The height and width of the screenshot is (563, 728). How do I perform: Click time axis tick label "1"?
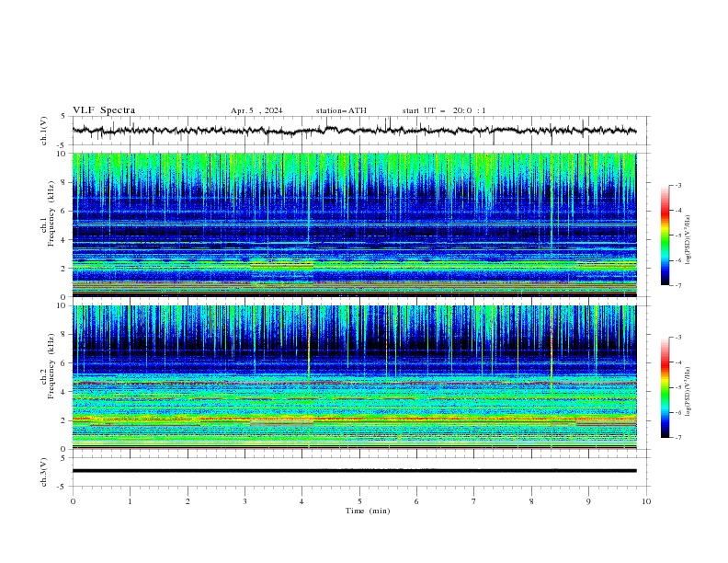point(130,501)
